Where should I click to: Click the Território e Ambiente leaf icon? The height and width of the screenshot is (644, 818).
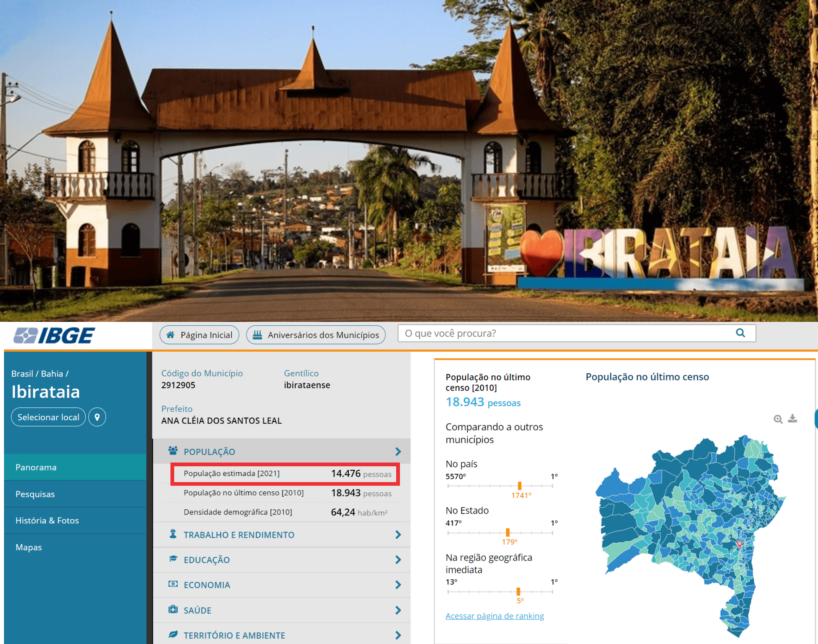coord(173,634)
